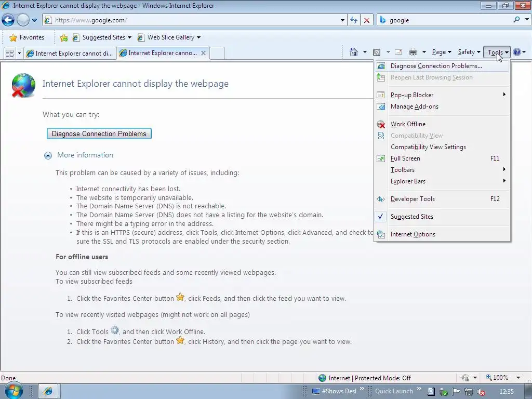Click the muted volume speaker tray icon
This screenshot has height=399, width=532.
(481, 392)
